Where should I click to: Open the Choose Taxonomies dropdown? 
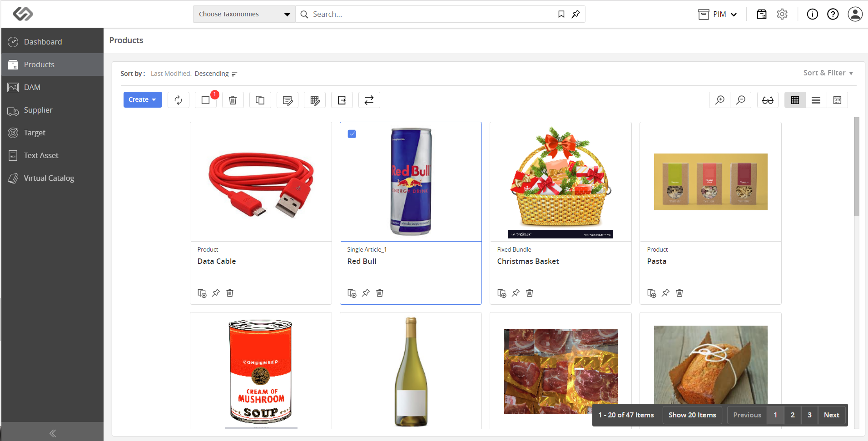244,14
